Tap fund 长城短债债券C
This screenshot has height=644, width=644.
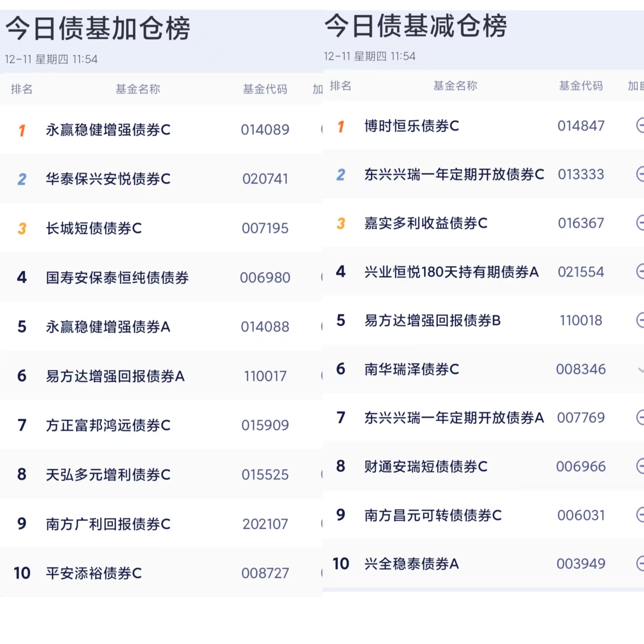pyautogui.click(x=94, y=228)
